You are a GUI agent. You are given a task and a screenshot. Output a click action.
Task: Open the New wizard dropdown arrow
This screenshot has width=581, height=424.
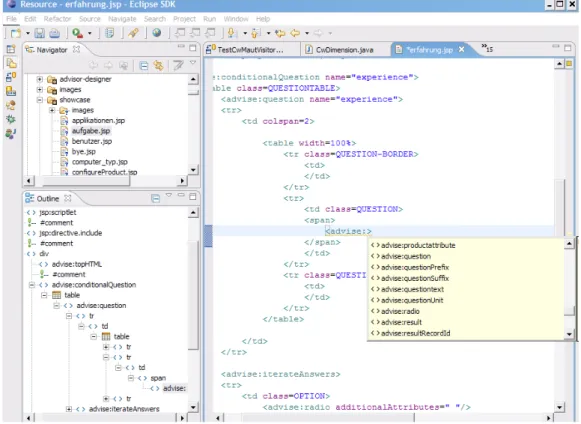coord(28,33)
